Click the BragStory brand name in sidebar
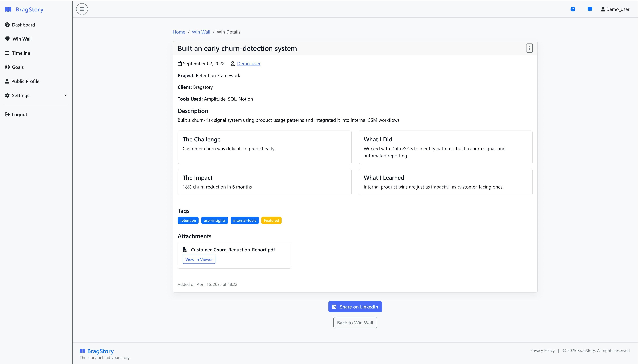 pos(30,9)
